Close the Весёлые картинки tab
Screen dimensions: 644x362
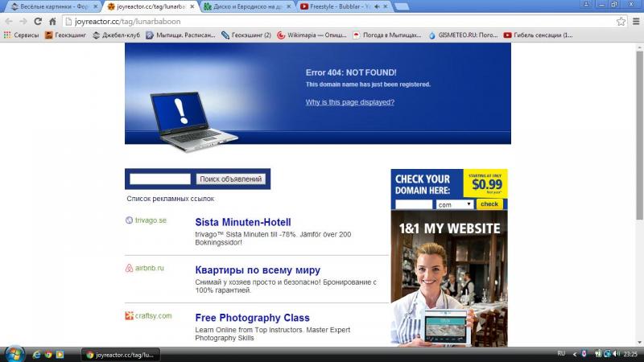pos(95,6)
